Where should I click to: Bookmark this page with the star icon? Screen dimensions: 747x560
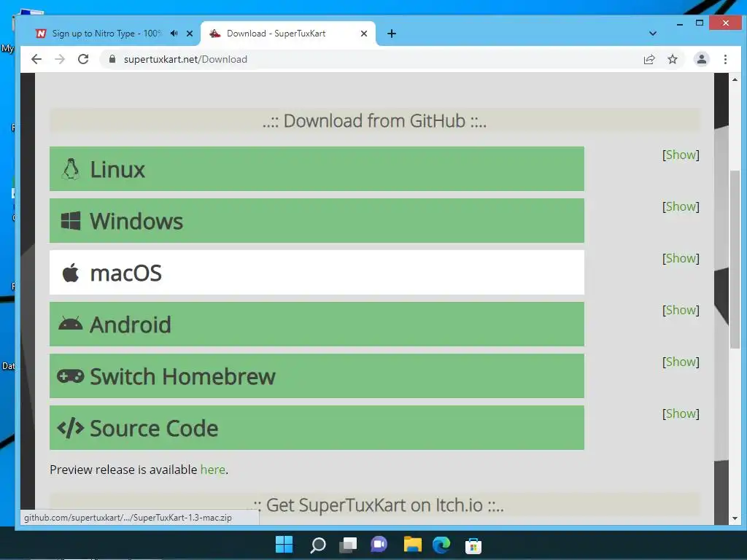(672, 59)
